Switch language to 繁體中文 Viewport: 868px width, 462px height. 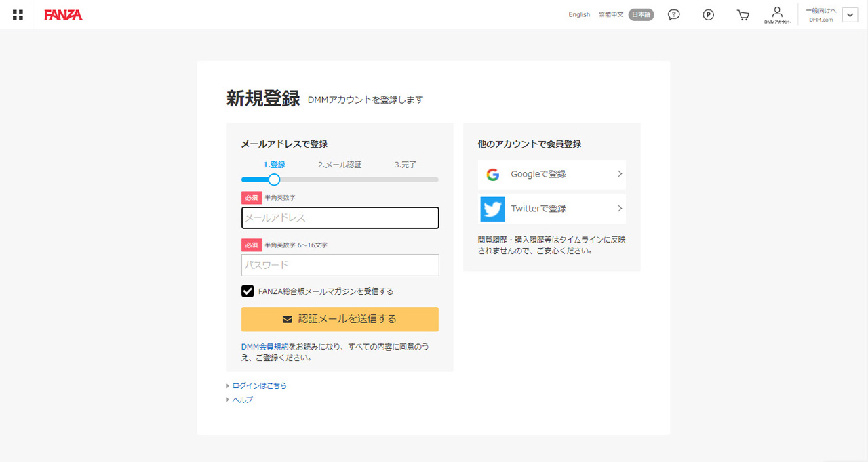point(610,15)
